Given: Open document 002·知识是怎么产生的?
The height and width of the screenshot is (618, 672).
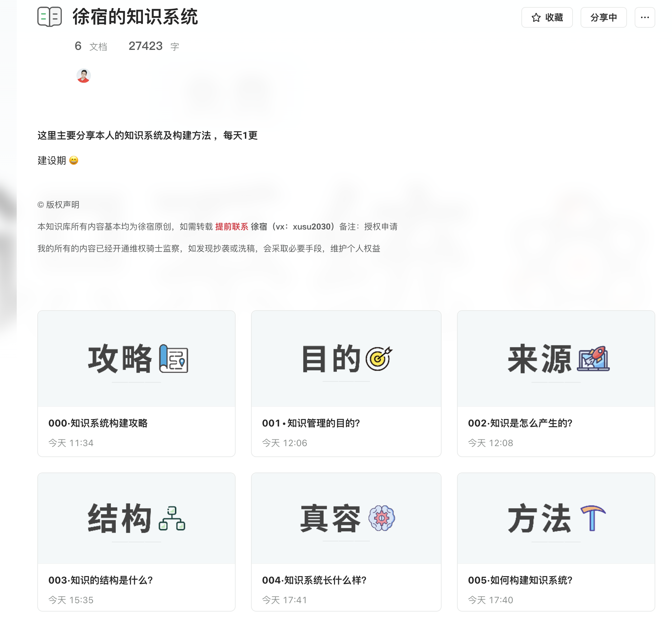Looking at the screenshot, I should point(520,423).
